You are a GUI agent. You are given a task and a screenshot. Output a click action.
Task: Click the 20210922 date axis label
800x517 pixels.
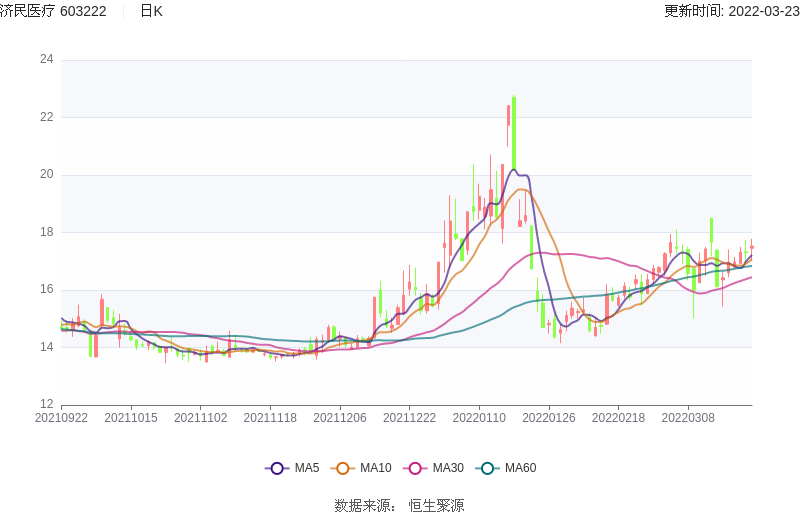tap(61, 418)
